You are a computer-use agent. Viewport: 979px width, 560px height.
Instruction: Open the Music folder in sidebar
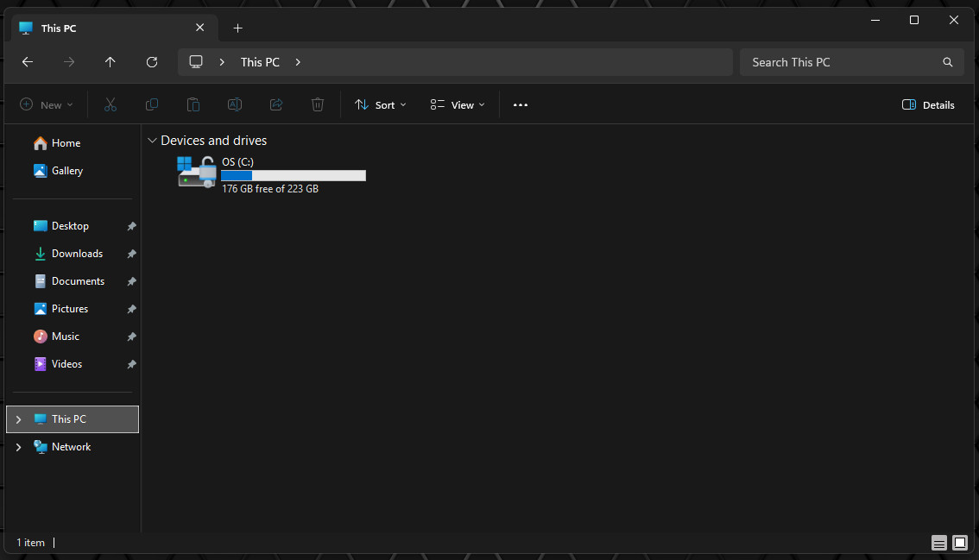pos(66,337)
